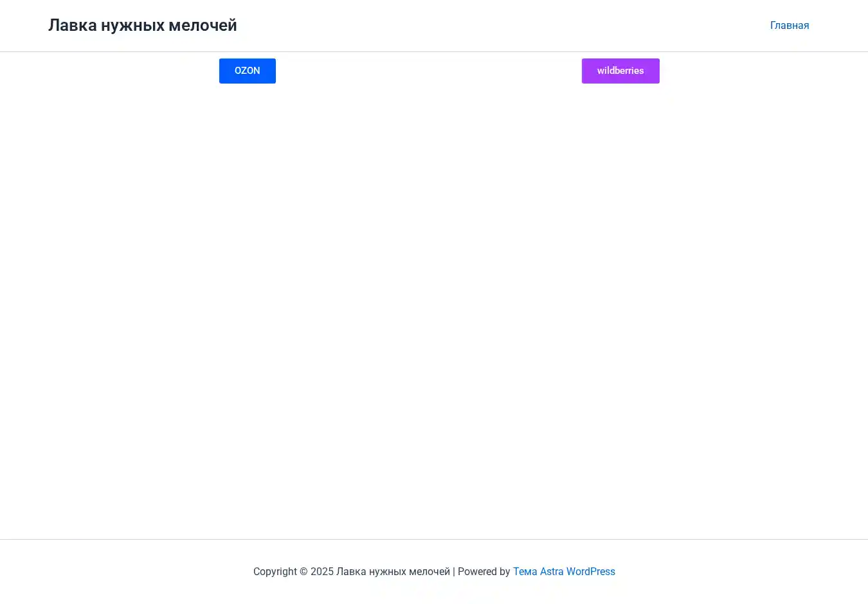Screen dimensions: 868x604
Task: Click the word WordPress in the footer link
Action: click(590, 571)
